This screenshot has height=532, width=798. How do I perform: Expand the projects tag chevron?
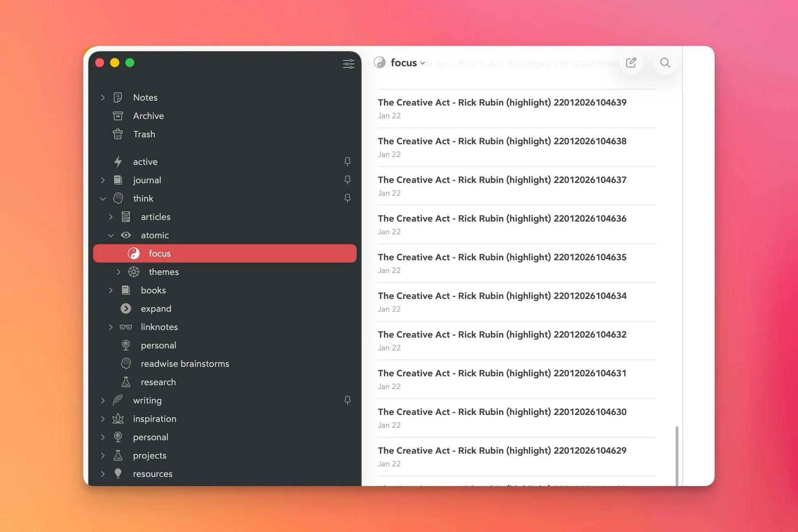click(103, 455)
